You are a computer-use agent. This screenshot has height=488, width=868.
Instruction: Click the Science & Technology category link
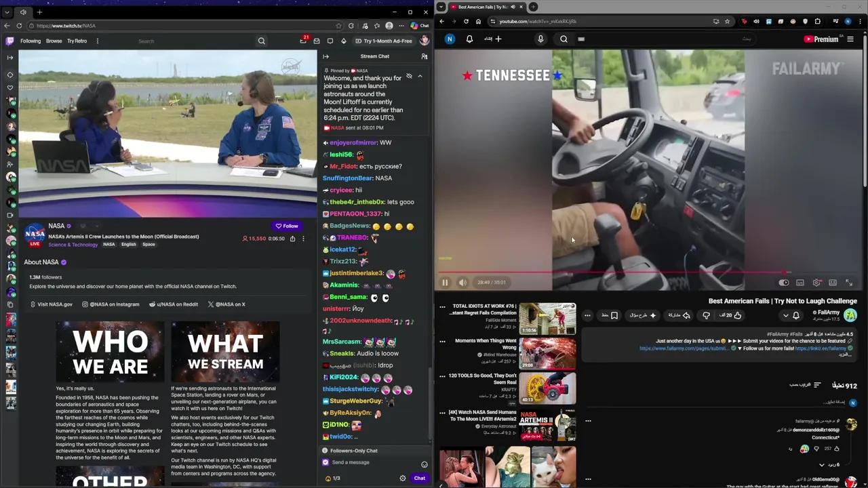click(73, 245)
